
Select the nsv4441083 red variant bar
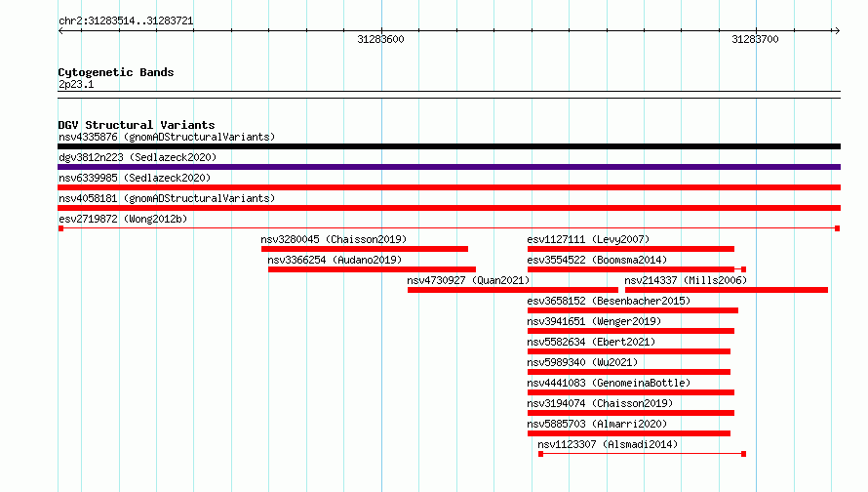point(631,392)
